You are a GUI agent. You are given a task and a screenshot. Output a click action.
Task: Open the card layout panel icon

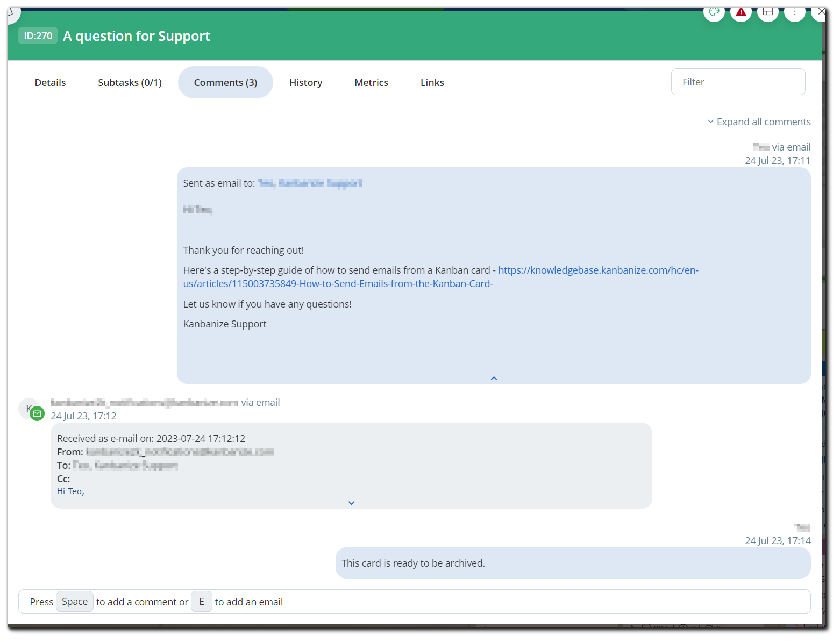(768, 12)
